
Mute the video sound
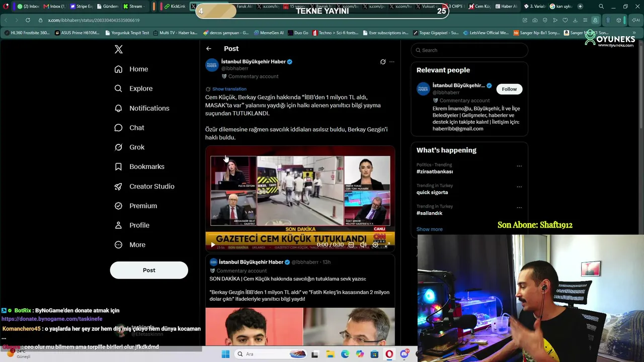pos(363,245)
